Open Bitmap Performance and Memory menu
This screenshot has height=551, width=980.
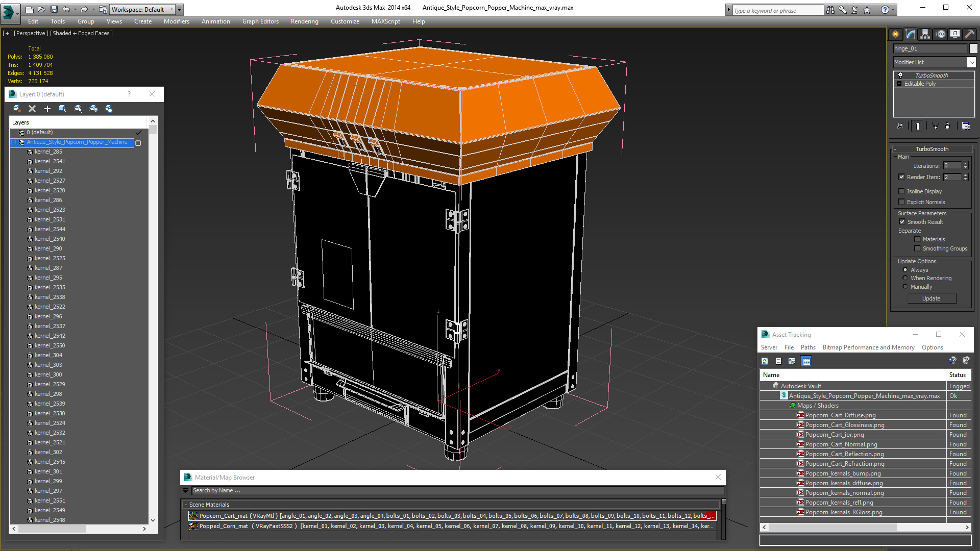click(x=868, y=347)
